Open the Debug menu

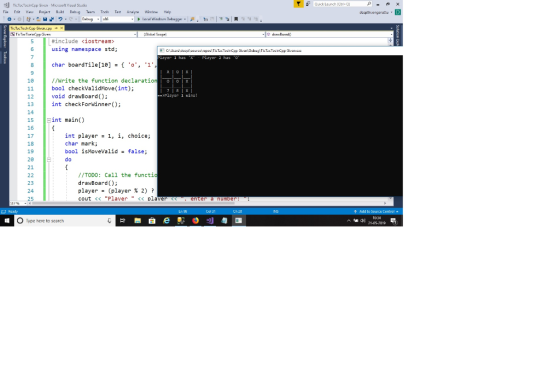tap(75, 12)
